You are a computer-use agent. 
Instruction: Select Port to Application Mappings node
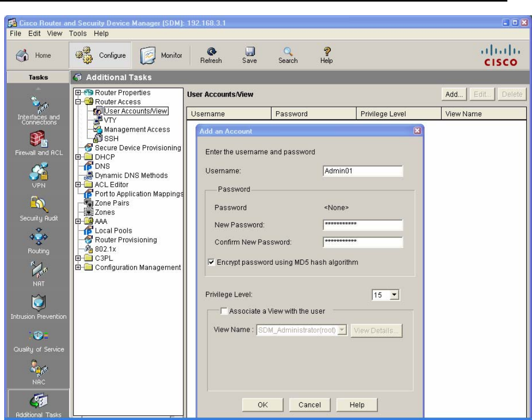coord(139,193)
